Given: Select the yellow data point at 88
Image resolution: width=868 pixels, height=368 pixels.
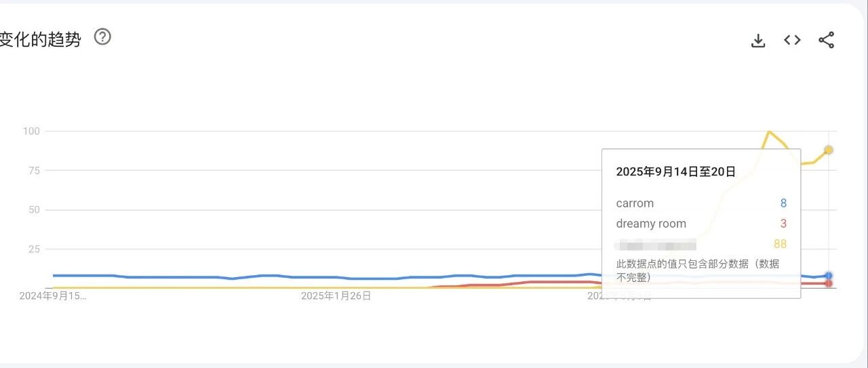Looking at the screenshot, I should (829, 150).
